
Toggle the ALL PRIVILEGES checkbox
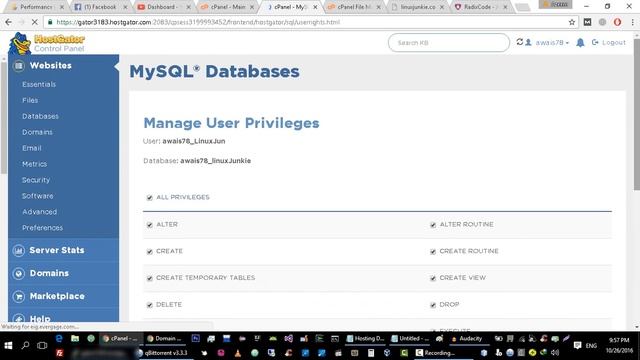pyautogui.click(x=149, y=198)
